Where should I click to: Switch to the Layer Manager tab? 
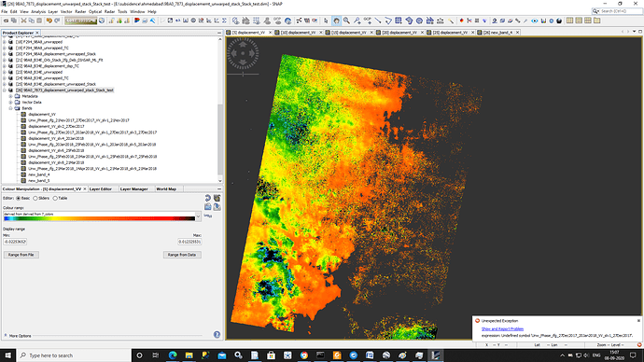pyautogui.click(x=133, y=189)
